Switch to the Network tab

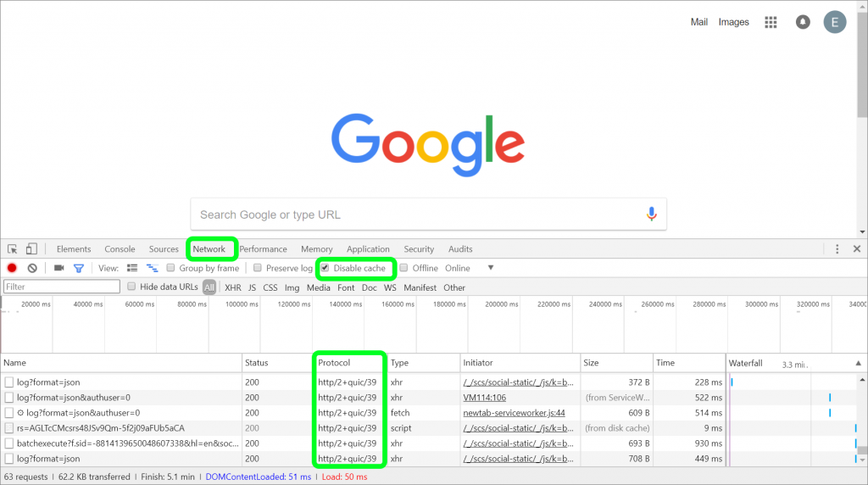point(209,249)
